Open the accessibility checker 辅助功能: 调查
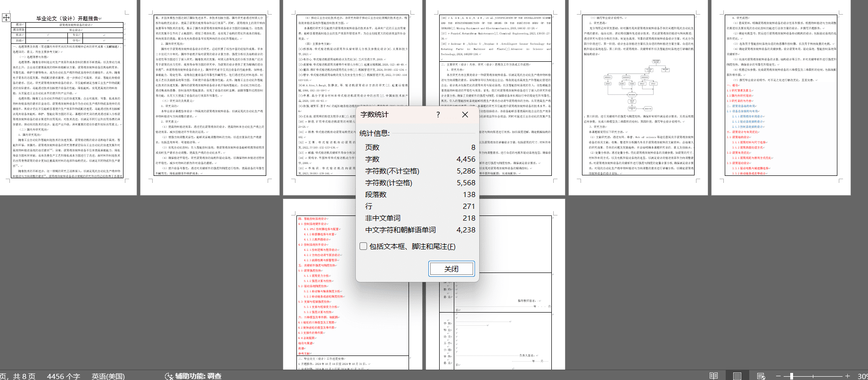This screenshot has width=868, height=380. (193, 376)
